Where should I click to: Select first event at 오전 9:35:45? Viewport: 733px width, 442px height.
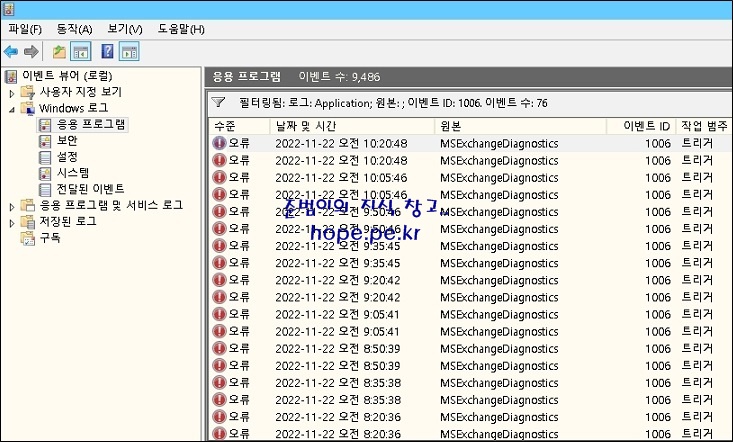pos(470,246)
